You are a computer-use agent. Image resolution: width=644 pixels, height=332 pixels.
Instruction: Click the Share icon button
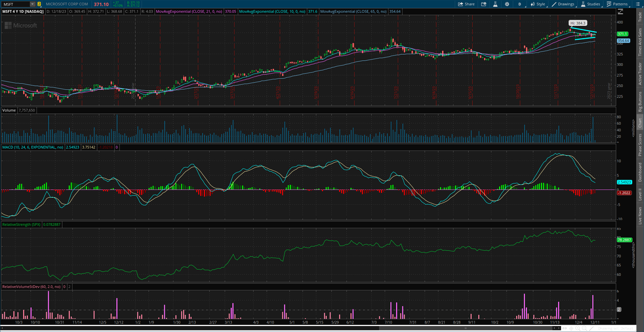[466, 4]
